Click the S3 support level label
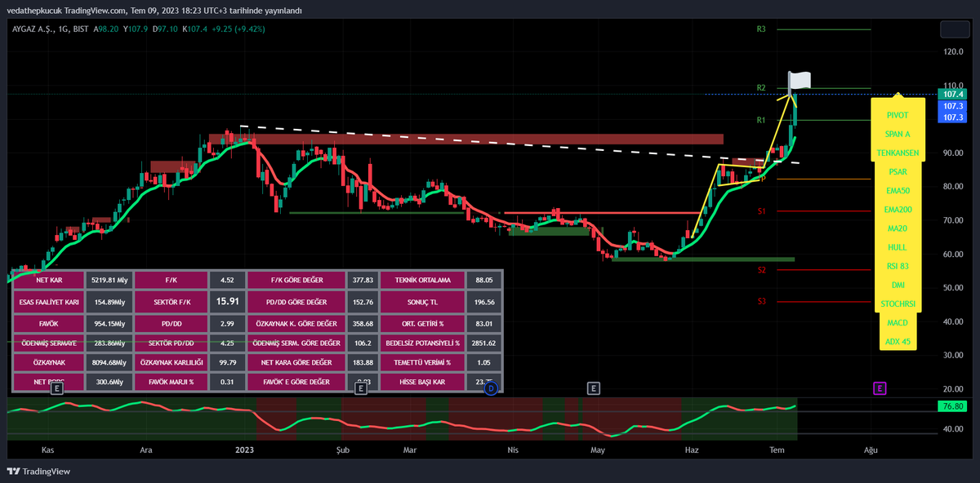Image resolution: width=980 pixels, height=483 pixels. point(761,301)
